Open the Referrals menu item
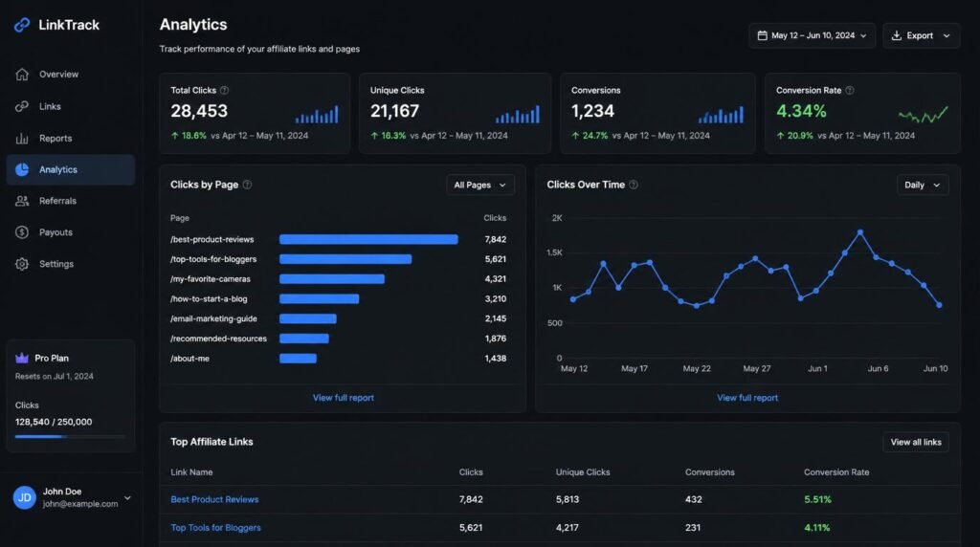 coord(71,201)
